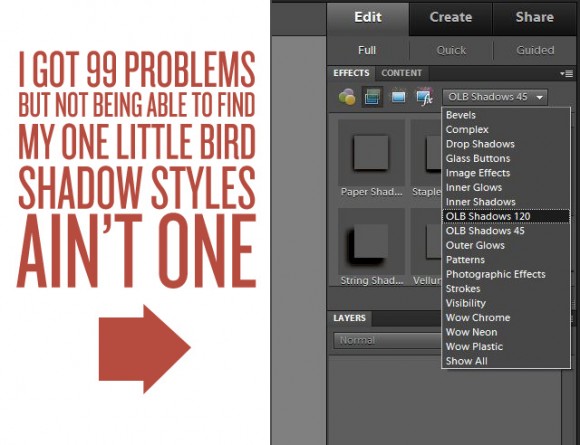Choose Inner Glows from the list
The width and height of the screenshot is (580, 445).
pyautogui.click(x=506, y=187)
